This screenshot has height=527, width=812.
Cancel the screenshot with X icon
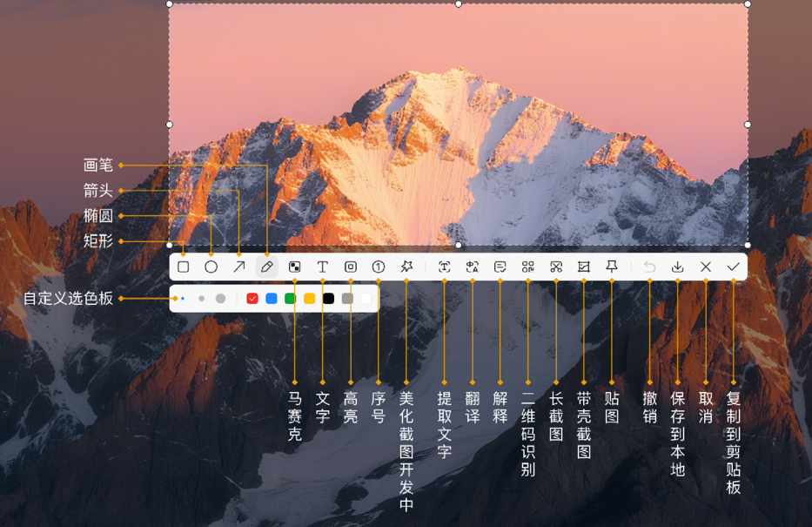pyautogui.click(x=705, y=267)
